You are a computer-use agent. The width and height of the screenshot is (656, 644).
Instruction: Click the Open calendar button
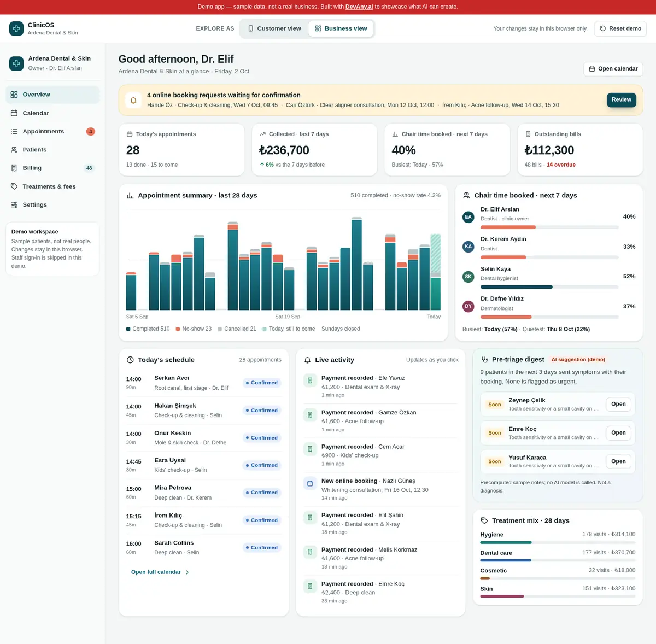(x=613, y=69)
